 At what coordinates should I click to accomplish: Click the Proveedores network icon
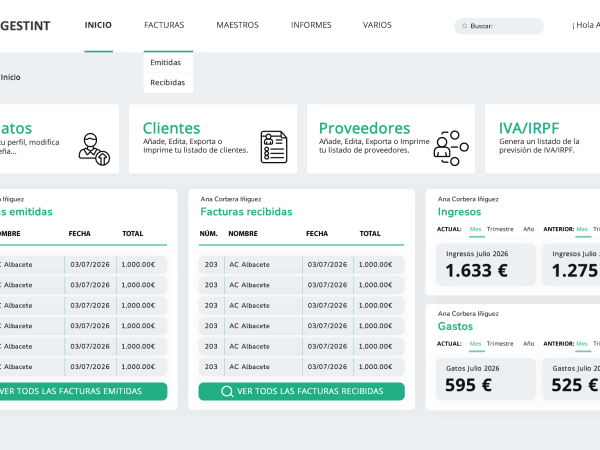[451, 148]
